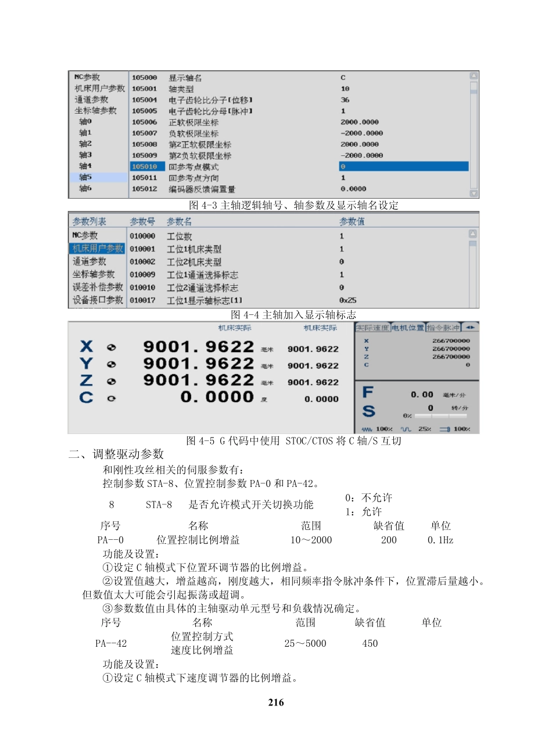Click parameter row 105001 轴类型
552x756 pixels.
click(299, 89)
